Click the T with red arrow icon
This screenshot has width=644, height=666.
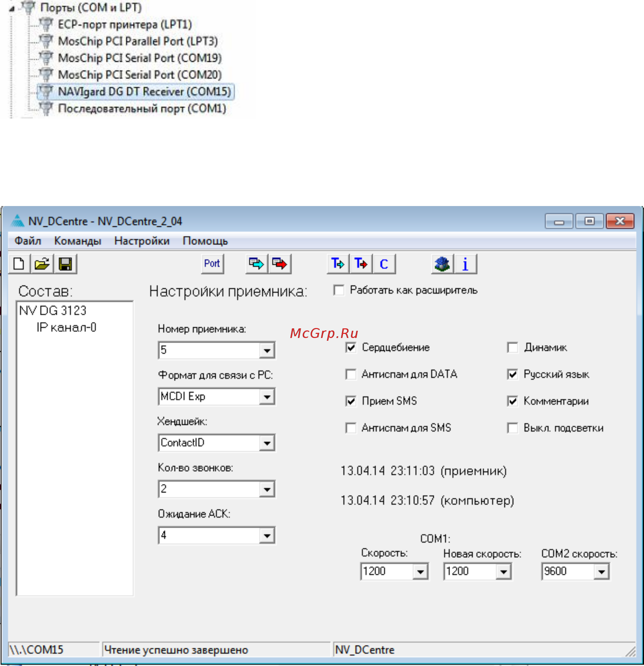tap(361, 264)
